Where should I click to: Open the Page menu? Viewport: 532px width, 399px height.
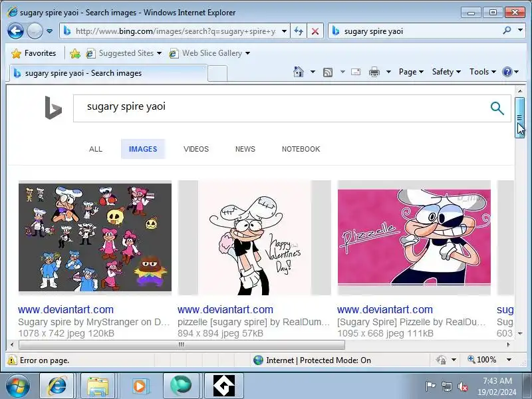[411, 72]
